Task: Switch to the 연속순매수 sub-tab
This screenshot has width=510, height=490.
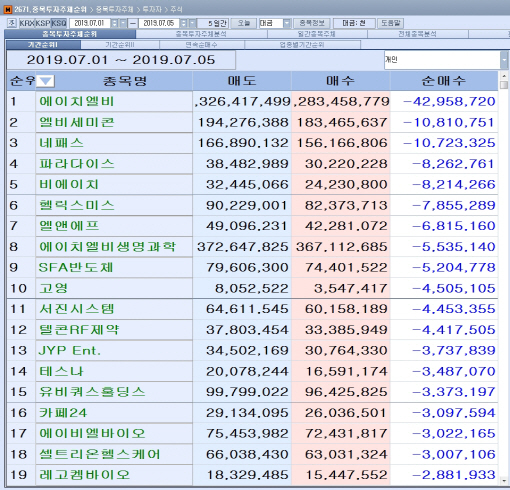Action: click(x=201, y=45)
